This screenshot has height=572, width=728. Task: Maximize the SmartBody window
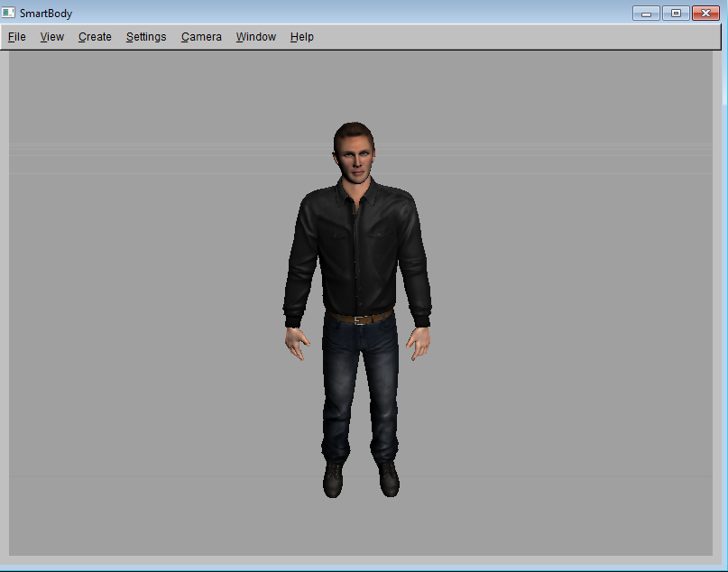[x=676, y=13]
